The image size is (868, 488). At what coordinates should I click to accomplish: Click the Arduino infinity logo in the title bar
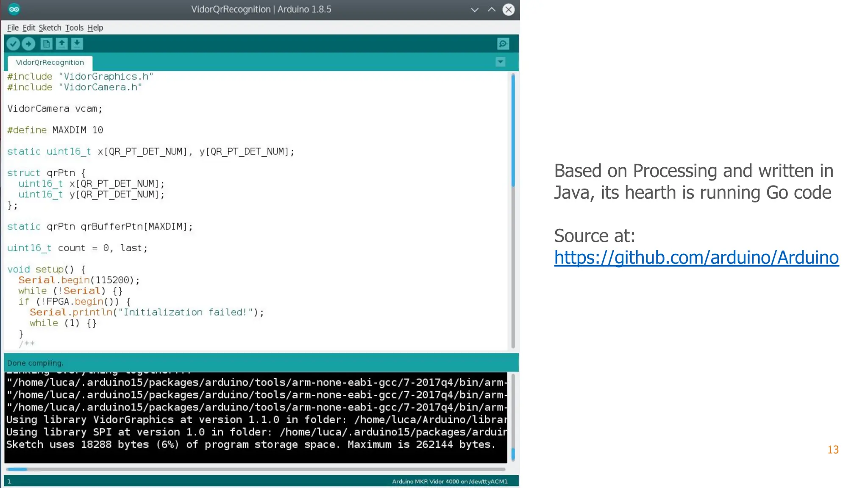pos(14,9)
